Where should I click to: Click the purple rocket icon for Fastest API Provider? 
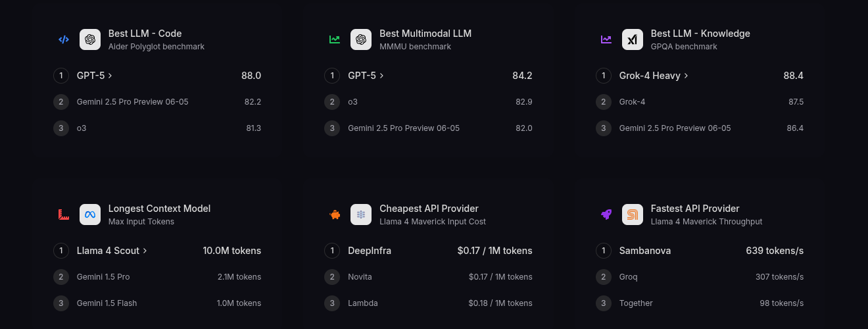606,215
